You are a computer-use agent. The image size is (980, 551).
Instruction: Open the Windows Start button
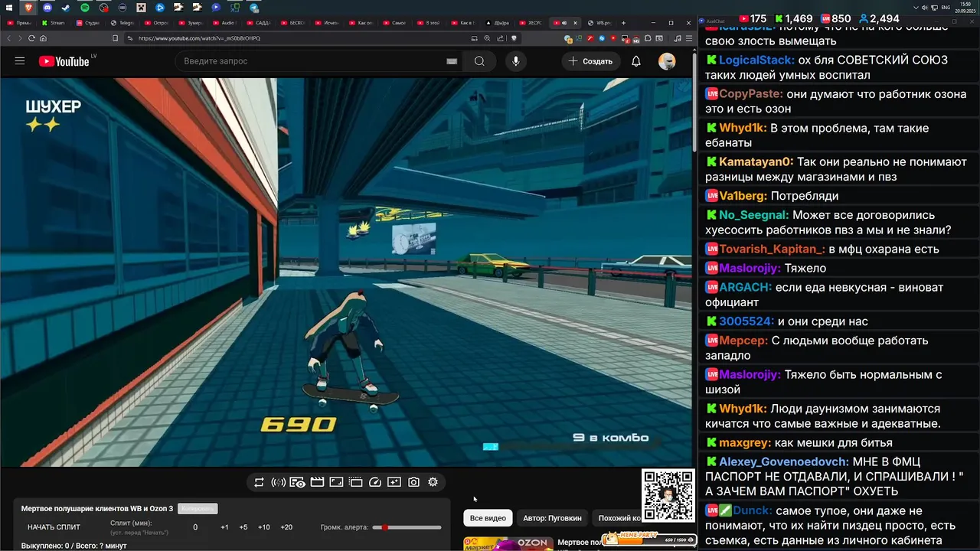point(8,8)
